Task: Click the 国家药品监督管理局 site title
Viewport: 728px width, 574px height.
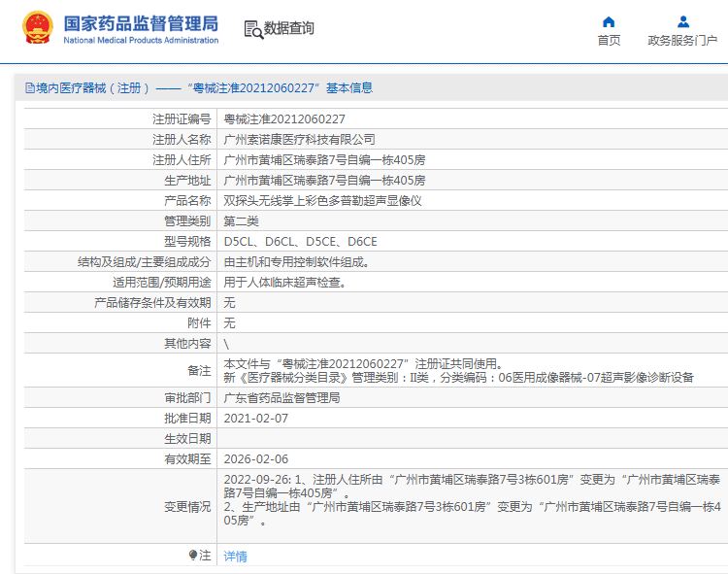Action: point(141,24)
